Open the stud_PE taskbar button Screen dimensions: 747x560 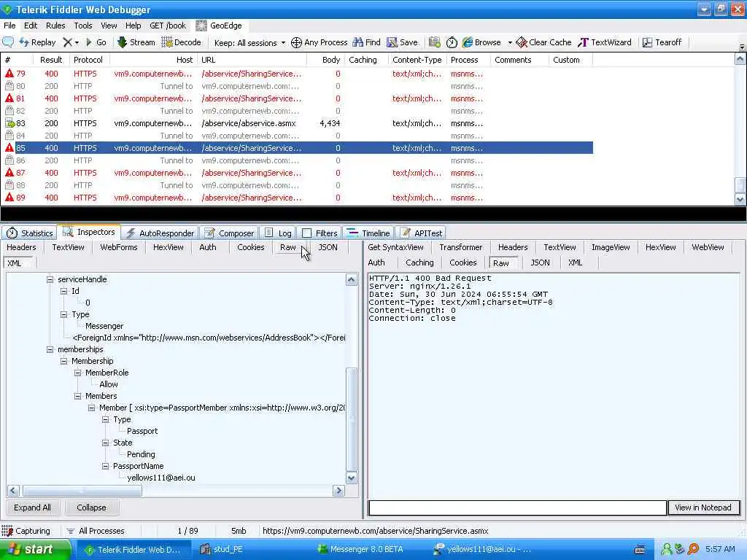222,550
